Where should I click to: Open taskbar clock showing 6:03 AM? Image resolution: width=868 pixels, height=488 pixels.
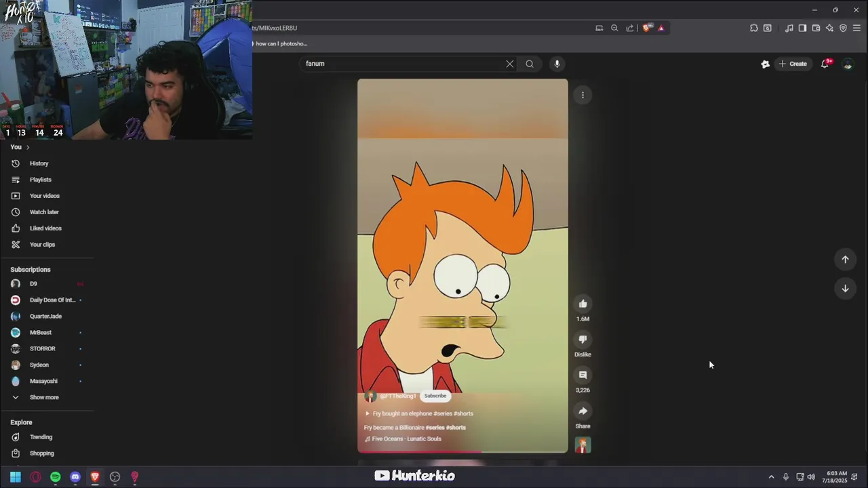pyautogui.click(x=836, y=477)
